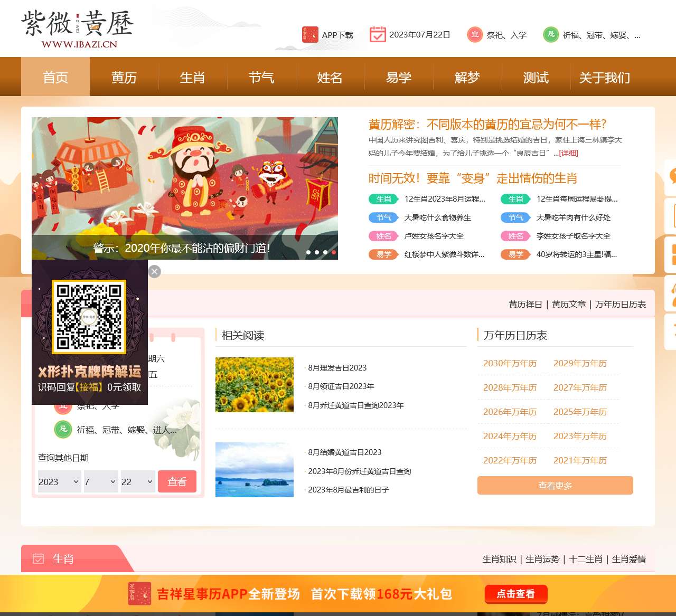This screenshot has height=616, width=676.
Task: Open the 2026年万年历 link
Action: click(510, 412)
